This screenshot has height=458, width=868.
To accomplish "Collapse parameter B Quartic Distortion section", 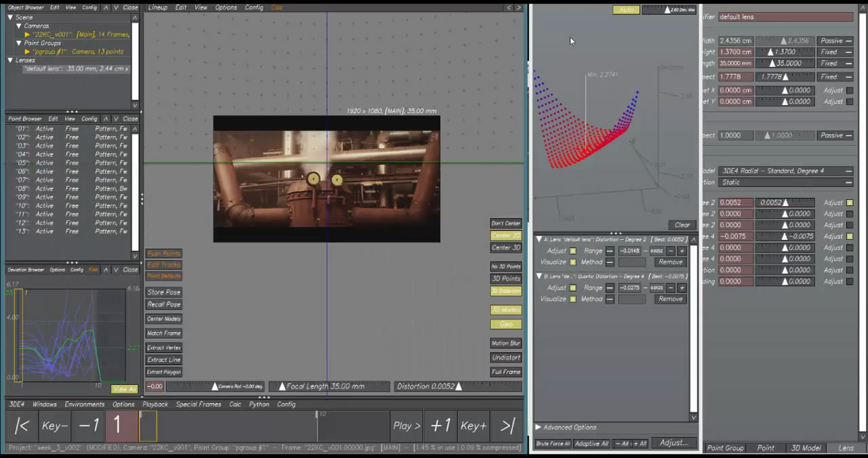I will (539, 276).
